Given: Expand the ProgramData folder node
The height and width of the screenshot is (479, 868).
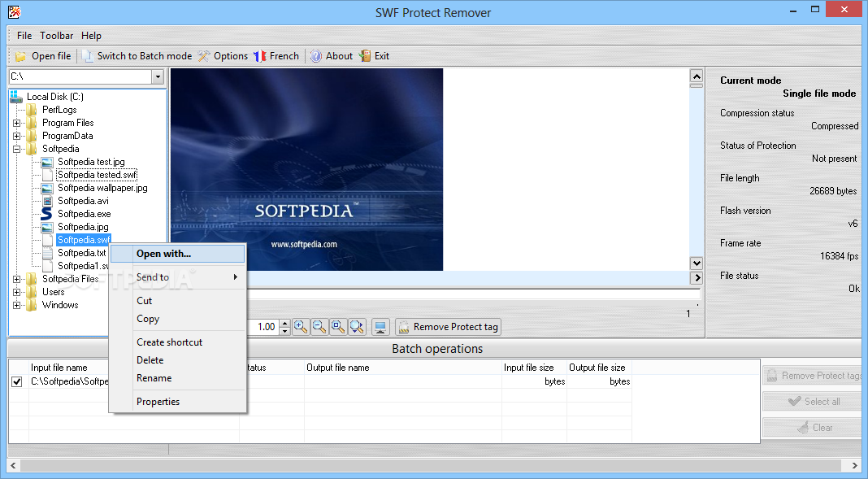Looking at the screenshot, I should click(x=16, y=137).
